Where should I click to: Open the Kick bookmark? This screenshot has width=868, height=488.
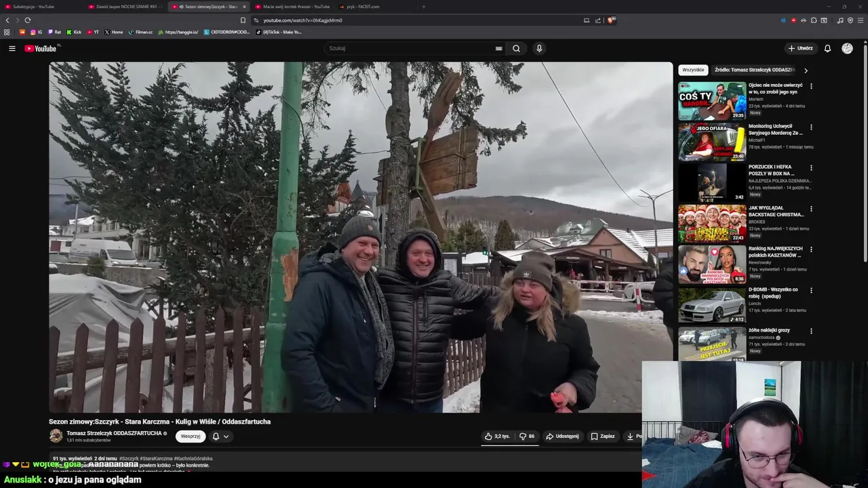(74, 32)
